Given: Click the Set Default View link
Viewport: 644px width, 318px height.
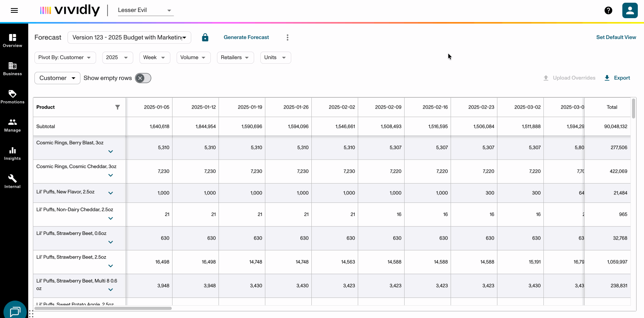Looking at the screenshot, I should (616, 37).
